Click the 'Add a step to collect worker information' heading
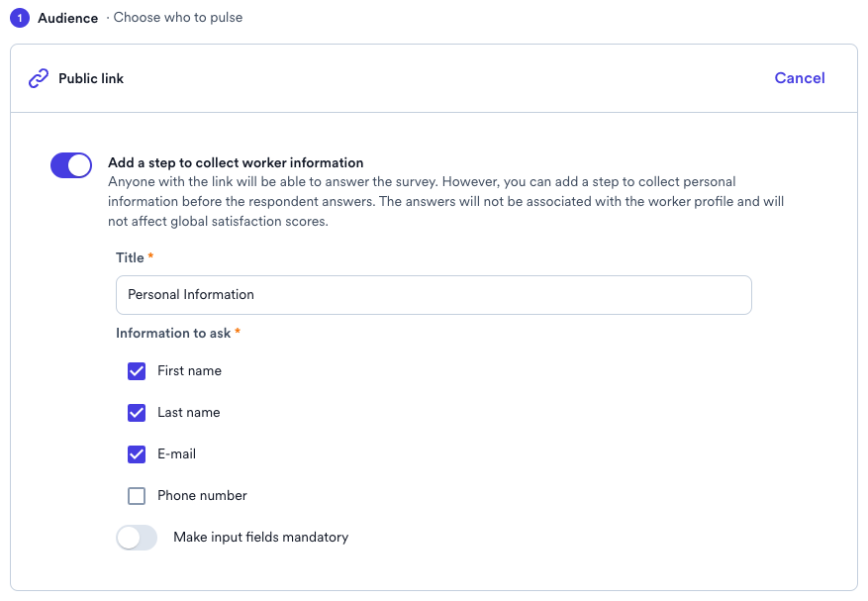868x601 pixels. pos(236,162)
